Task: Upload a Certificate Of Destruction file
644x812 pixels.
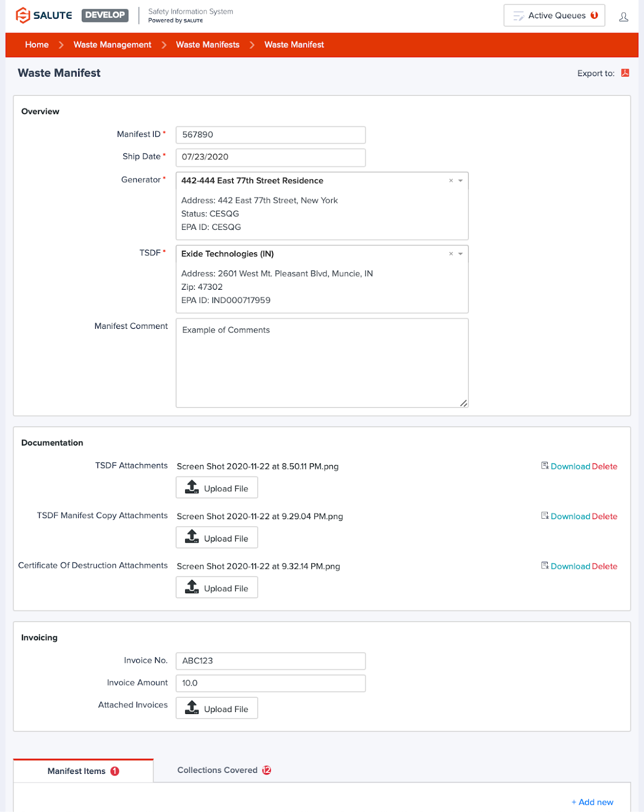Action: pos(217,588)
